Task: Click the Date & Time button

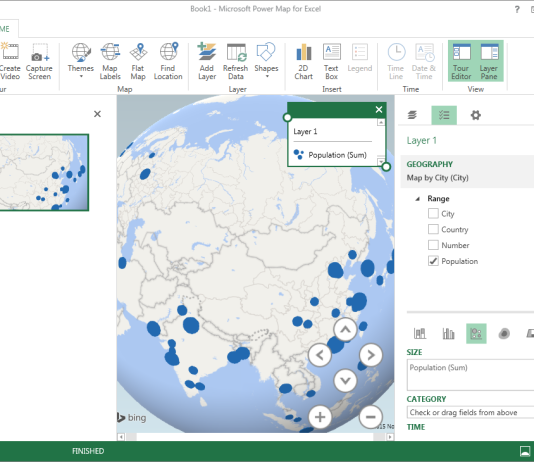Action: coord(424,61)
